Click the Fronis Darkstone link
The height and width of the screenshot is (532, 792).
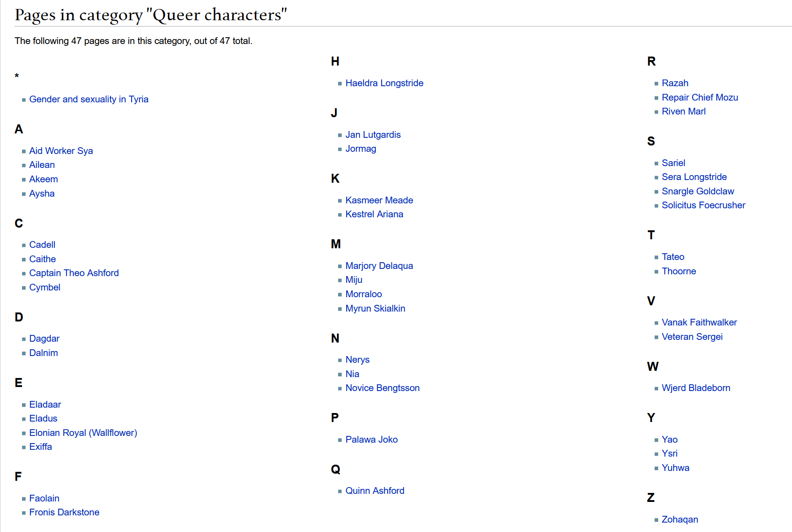coord(64,512)
